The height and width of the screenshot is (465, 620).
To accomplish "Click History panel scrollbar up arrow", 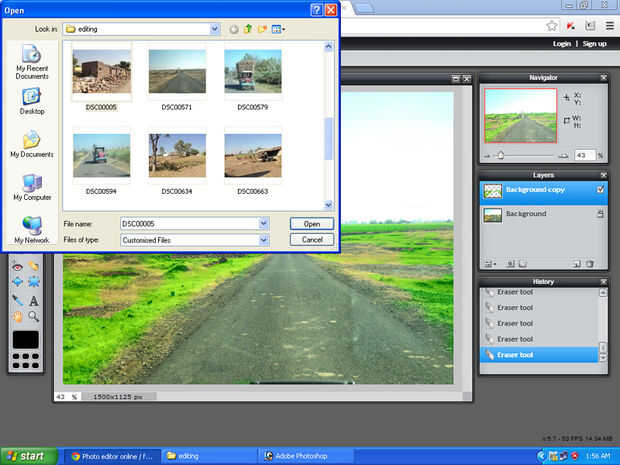I will click(x=603, y=293).
